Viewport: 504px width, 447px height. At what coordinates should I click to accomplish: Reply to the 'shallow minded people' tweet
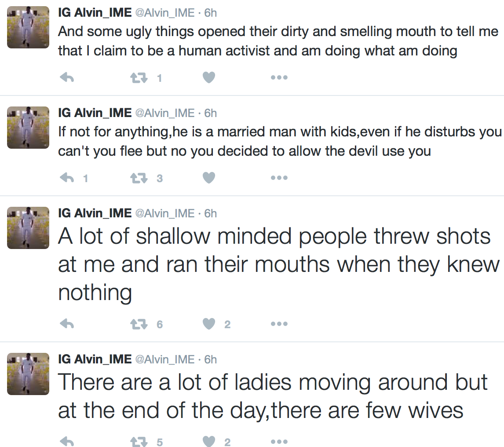click(x=67, y=324)
